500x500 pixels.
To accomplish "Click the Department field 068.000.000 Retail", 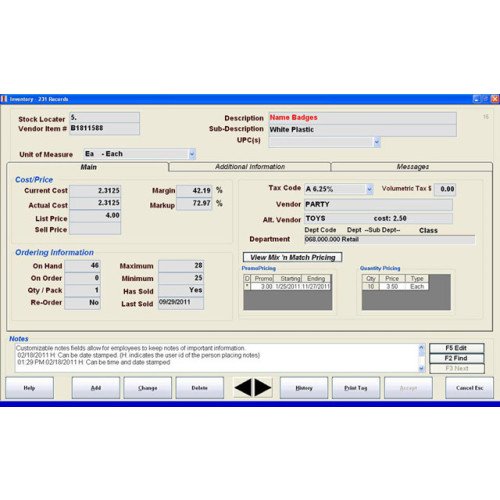I will pyautogui.click(x=390, y=239).
